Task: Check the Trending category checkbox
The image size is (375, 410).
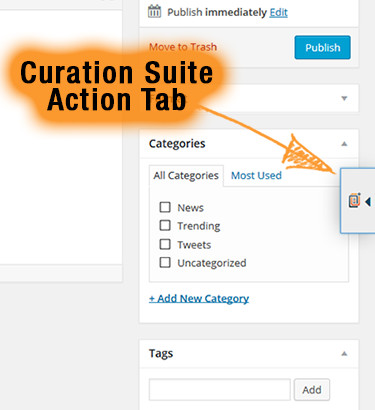Action: pyautogui.click(x=165, y=225)
